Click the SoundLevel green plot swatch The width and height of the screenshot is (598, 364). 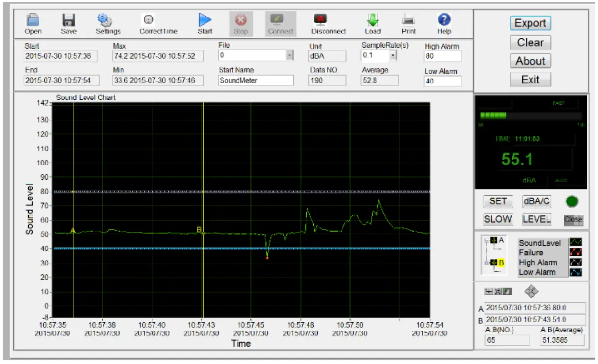(x=575, y=243)
